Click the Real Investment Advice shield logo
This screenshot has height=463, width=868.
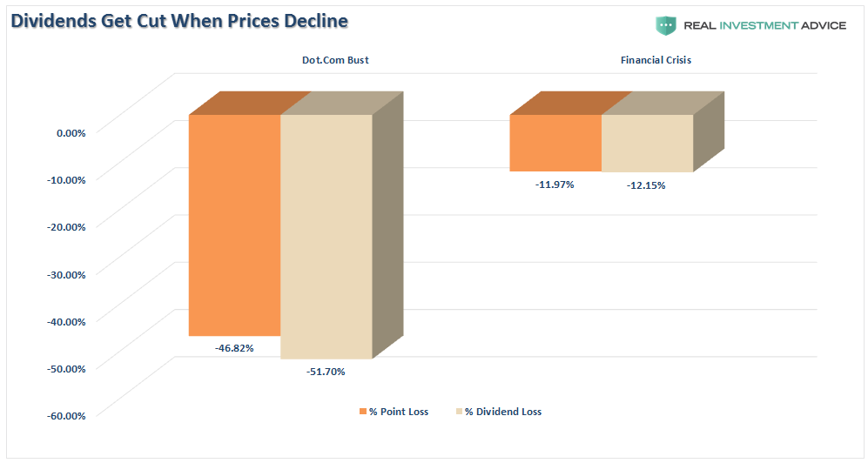[x=666, y=25]
